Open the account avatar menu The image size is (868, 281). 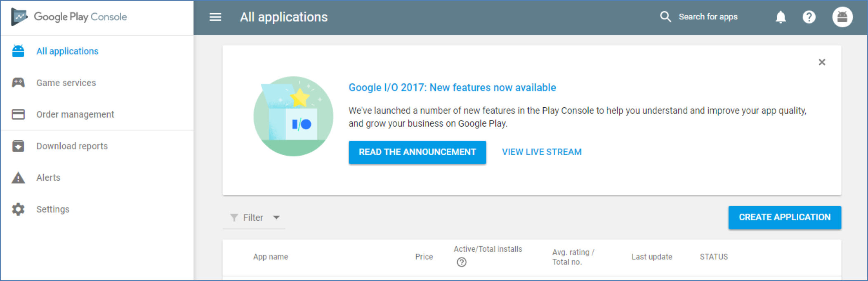(842, 17)
